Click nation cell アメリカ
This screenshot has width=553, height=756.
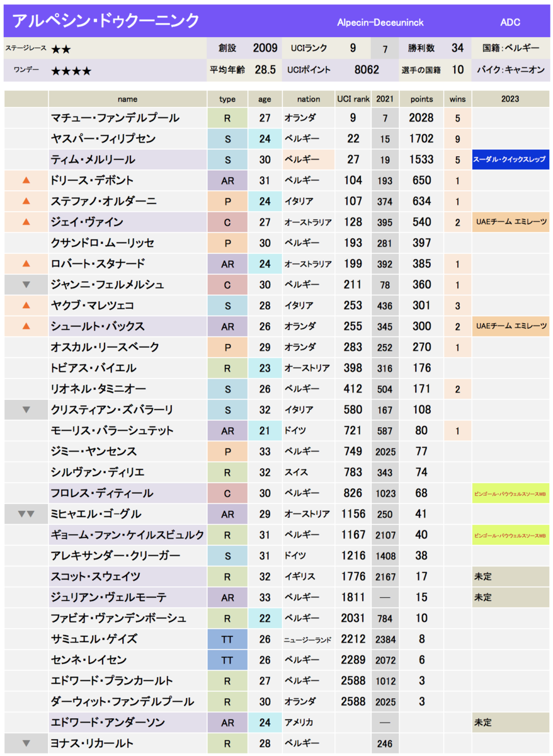pos(308,723)
